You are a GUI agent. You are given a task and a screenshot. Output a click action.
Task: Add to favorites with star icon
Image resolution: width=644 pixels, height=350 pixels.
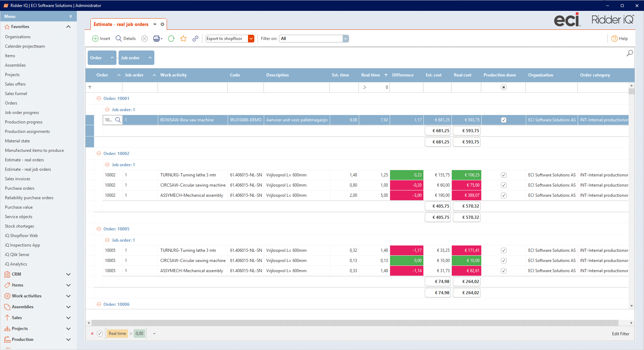[183, 39]
